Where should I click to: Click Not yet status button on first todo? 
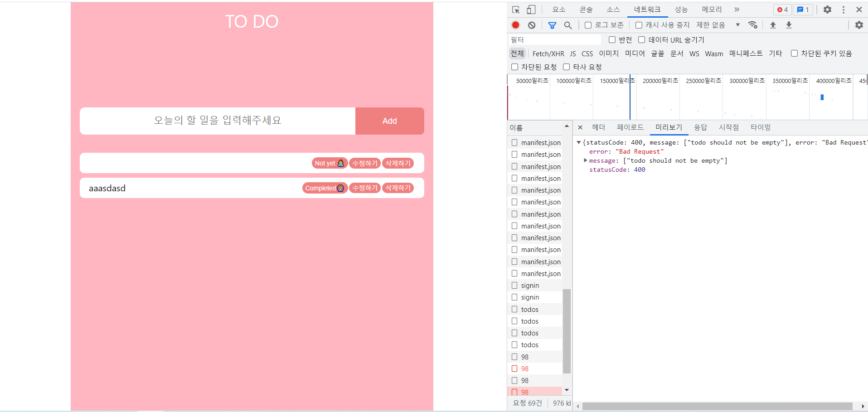coord(330,163)
